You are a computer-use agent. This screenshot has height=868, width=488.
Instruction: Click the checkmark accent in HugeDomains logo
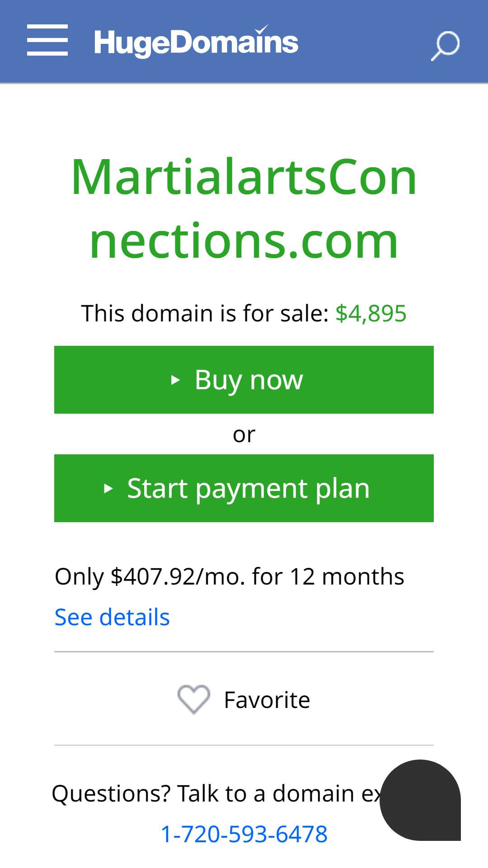(x=262, y=29)
